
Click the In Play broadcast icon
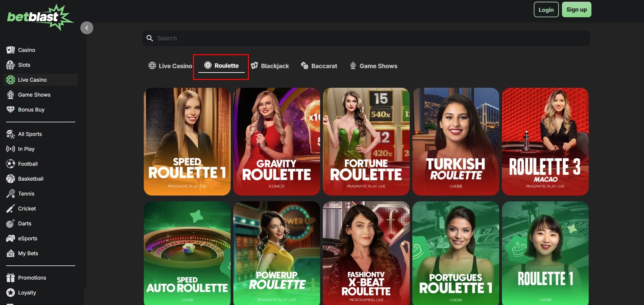(x=11, y=149)
